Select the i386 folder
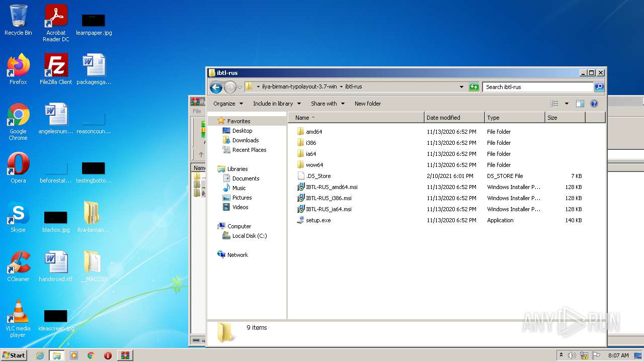 (x=311, y=143)
